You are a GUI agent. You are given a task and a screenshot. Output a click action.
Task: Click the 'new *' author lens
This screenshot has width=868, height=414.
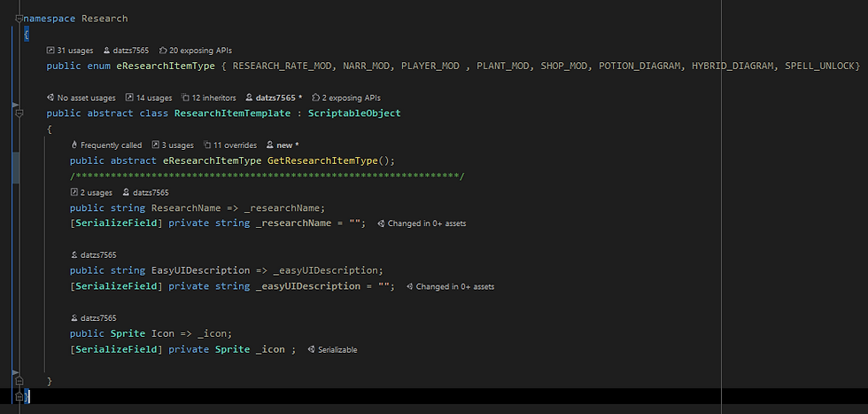(283, 145)
